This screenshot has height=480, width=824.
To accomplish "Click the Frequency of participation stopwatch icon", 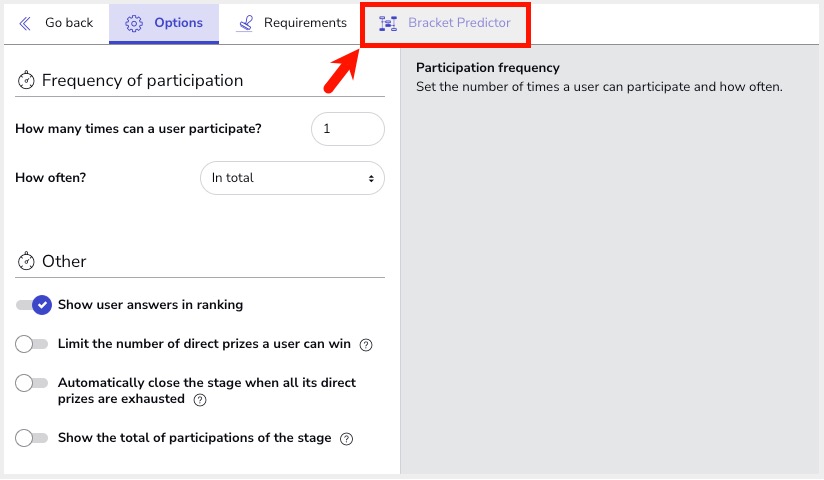I will pyautogui.click(x=26, y=80).
